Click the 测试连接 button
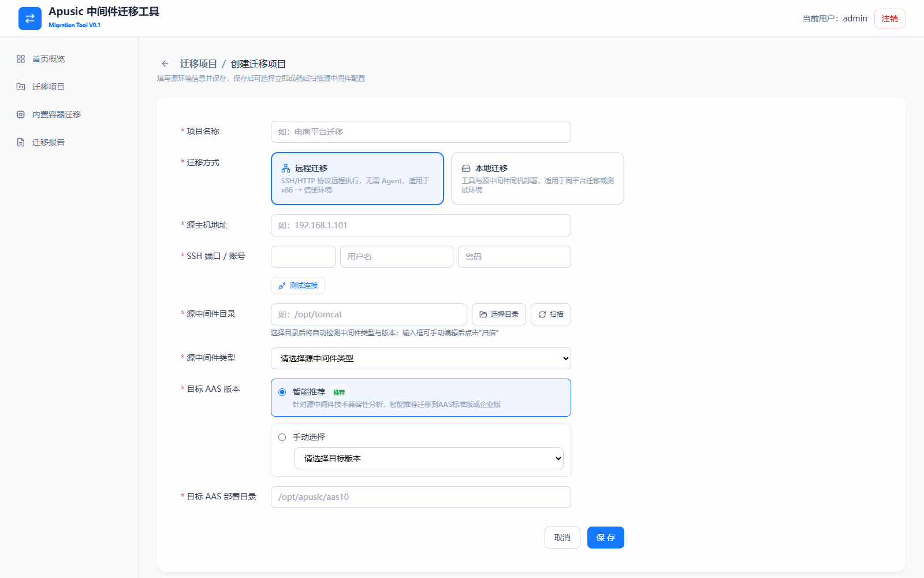924x578 pixels. [298, 286]
